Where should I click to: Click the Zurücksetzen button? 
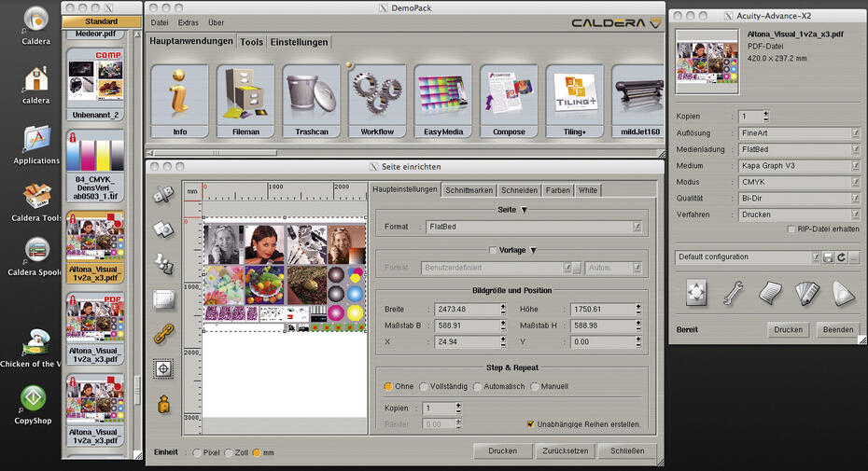point(566,451)
